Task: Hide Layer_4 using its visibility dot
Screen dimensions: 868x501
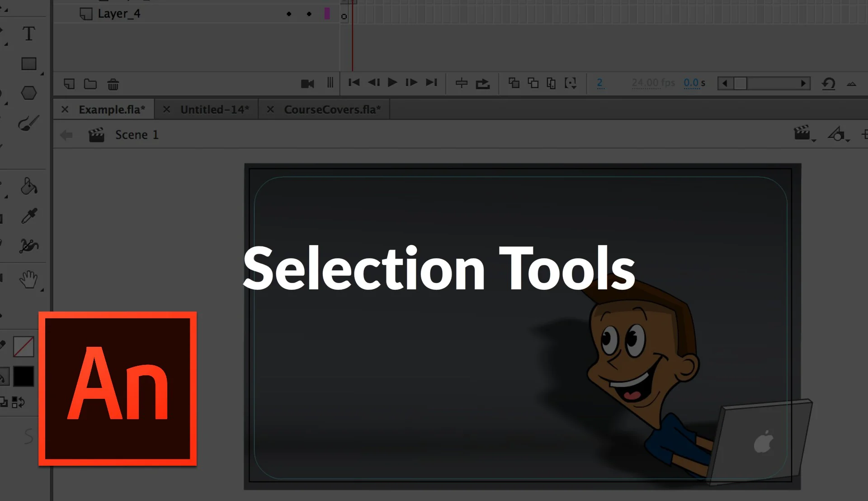Action: tap(288, 14)
